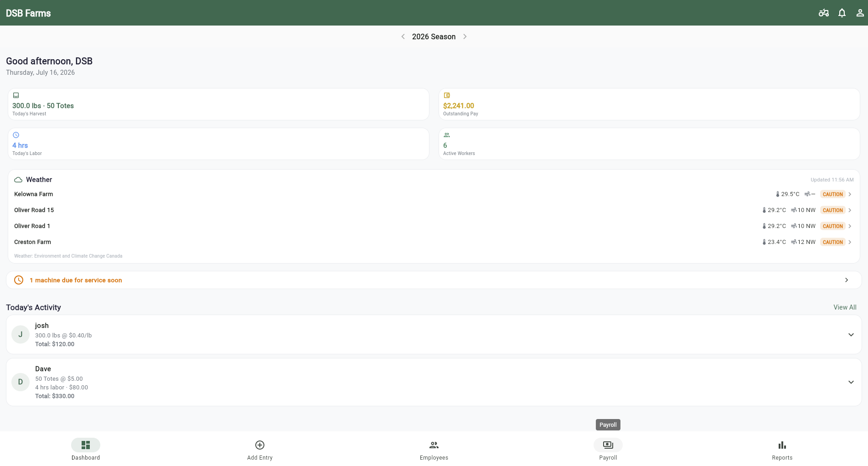The image size is (868, 466).
Task: Click the Payroll cash icon
Action: (x=608, y=445)
